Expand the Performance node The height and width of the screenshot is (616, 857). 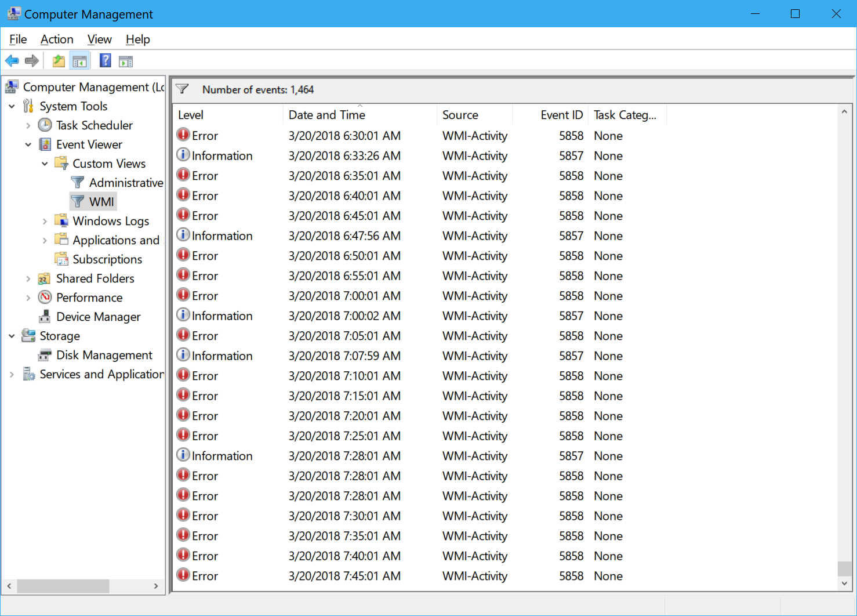pyautogui.click(x=28, y=298)
